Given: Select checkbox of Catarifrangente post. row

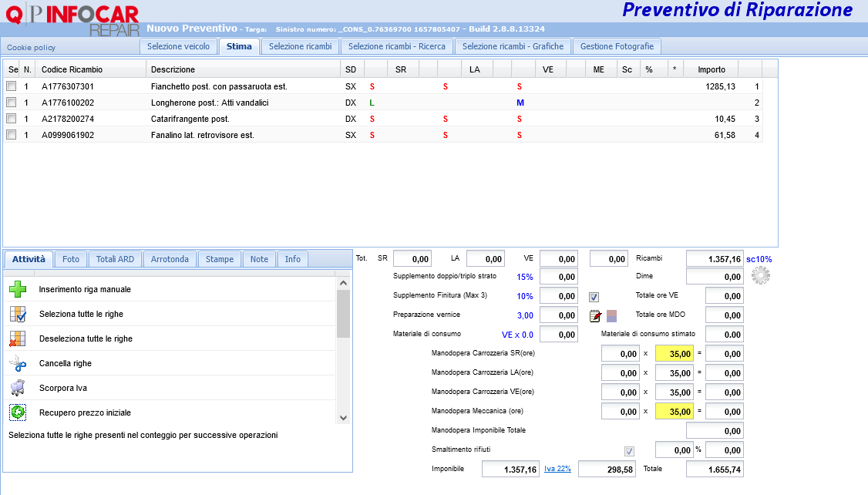Looking at the screenshot, I should (x=11, y=119).
